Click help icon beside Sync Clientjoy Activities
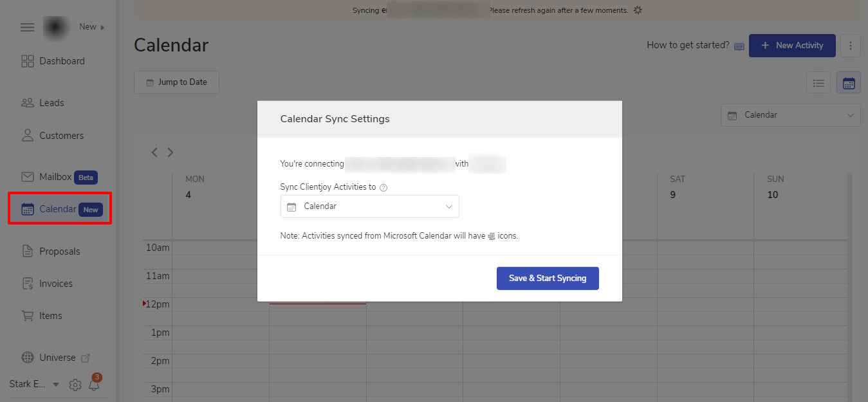Viewport: 868px width, 402px height. point(383,188)
